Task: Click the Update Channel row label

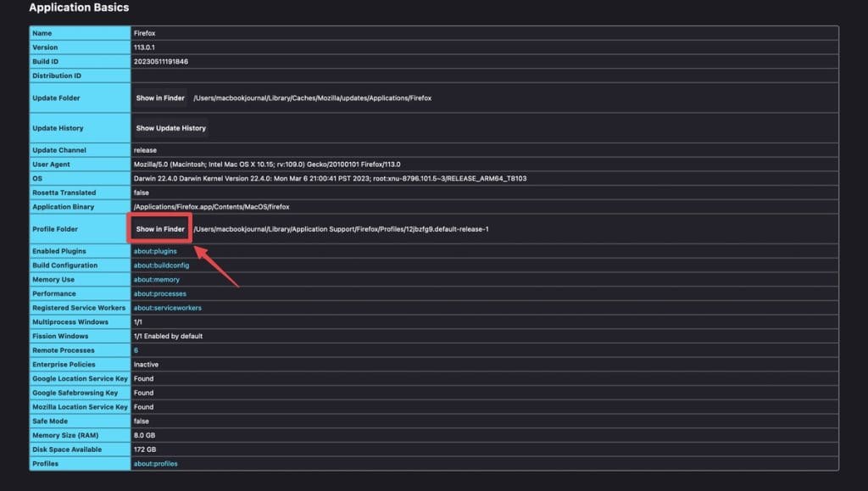Action: (x=59, y=150)
